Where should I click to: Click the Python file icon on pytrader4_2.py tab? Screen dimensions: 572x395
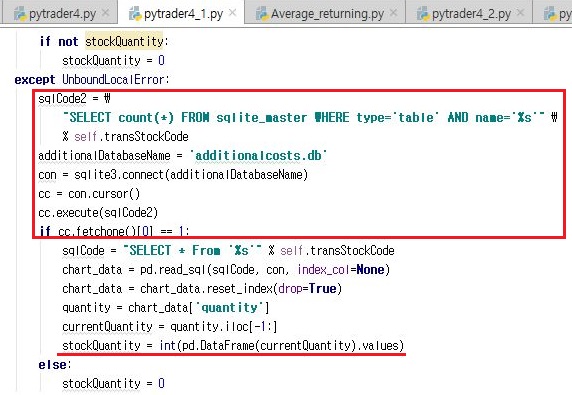(423, 14)
